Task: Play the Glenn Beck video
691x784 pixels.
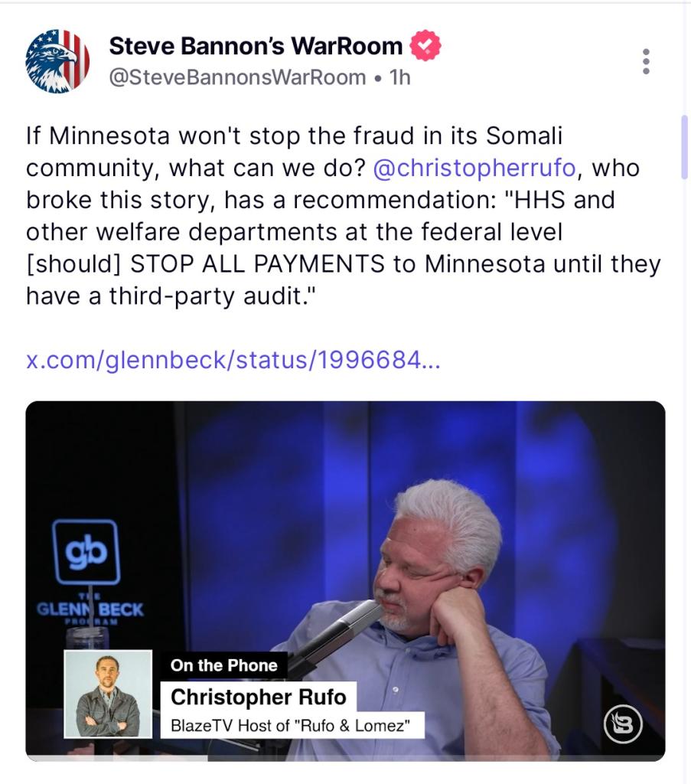Action: [345, 581]
